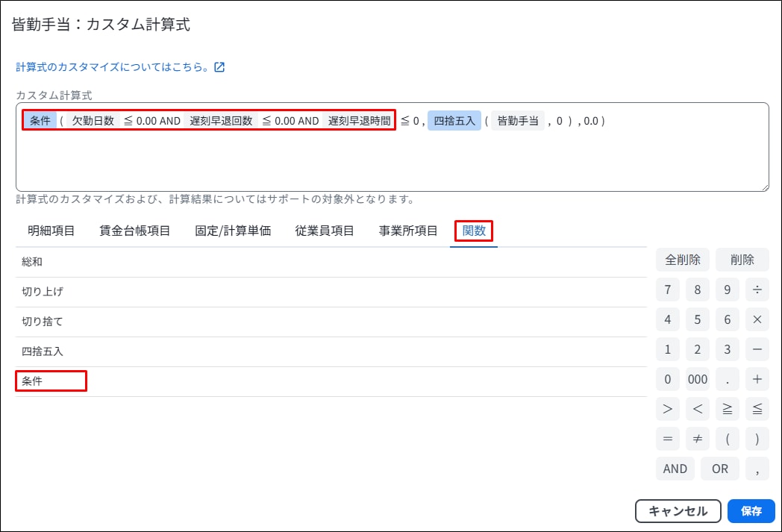This screenshot has width=782, height=532.
Task: Click the 保存 button
Action: tap(751, 511)
